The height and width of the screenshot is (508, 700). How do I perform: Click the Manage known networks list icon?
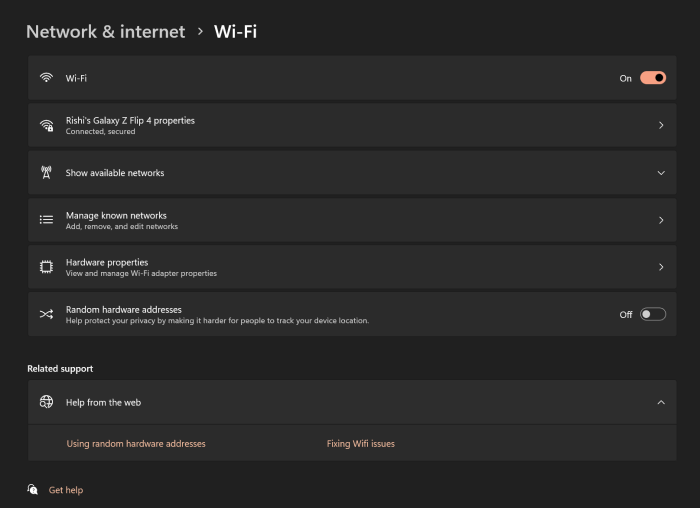[x=46, y=220]
